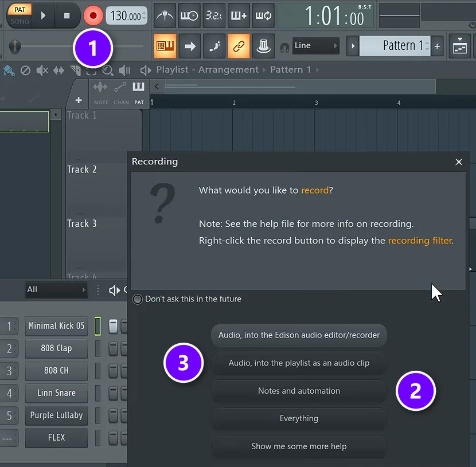Image resolution: width=476 pixels, height=467 pixels.
Task: Select the playlist paint tool icon
Action: 9,70
